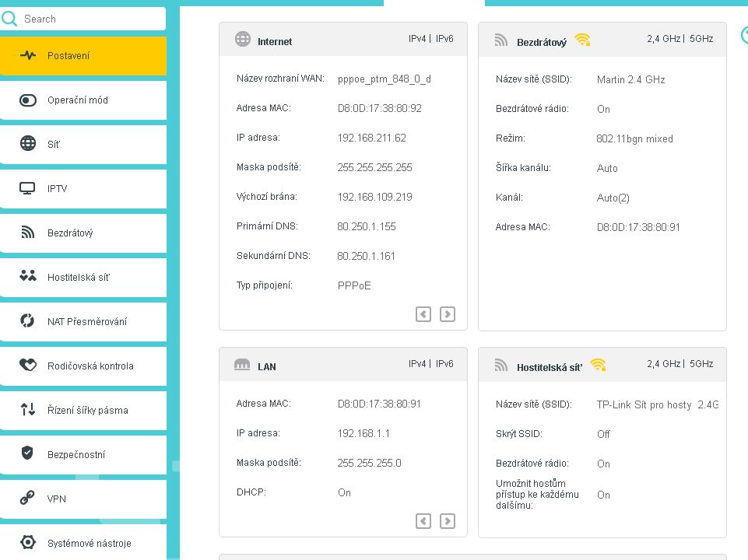
Task: Switch Internet panel to IPv6
Action: [444, 39]
